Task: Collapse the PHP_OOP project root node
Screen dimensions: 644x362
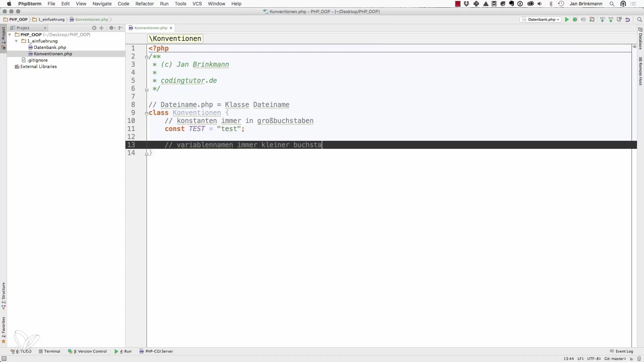Action: click(10, 35)
